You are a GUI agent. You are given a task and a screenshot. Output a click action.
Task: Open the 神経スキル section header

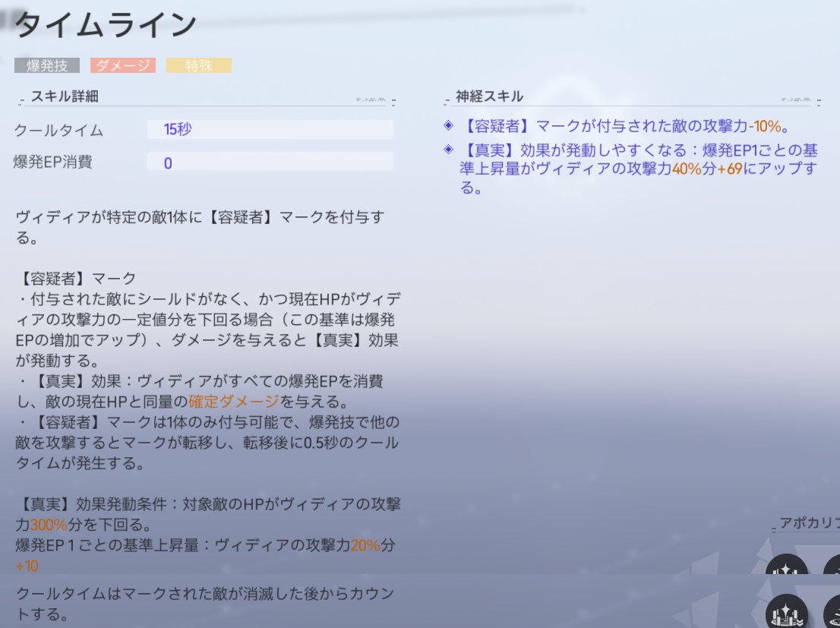(489, 96)
